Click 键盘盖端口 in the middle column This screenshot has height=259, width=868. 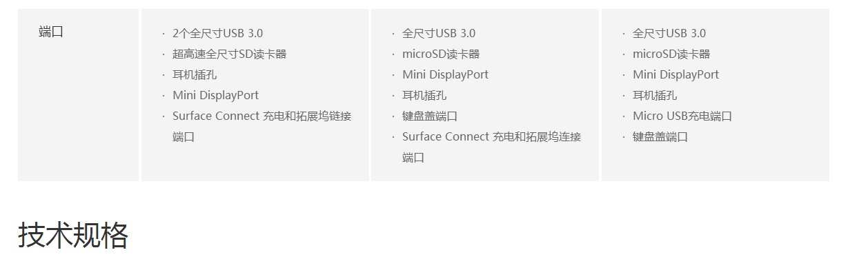(x=430, y=116)
